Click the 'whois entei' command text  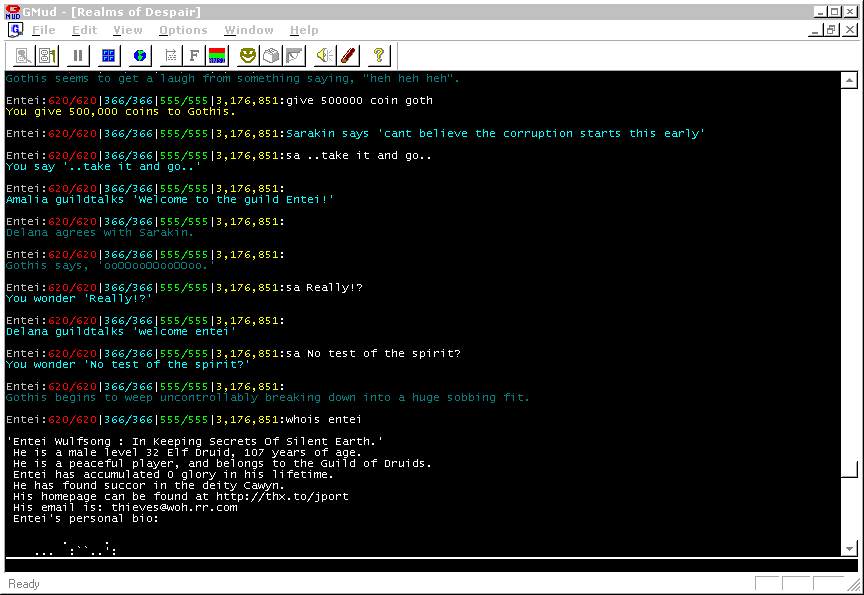point(323,420)
